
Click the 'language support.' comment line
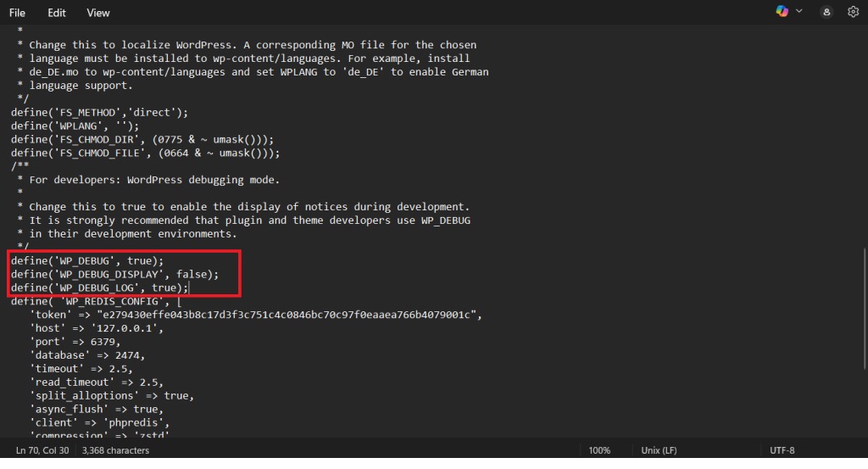pos(75,86)
